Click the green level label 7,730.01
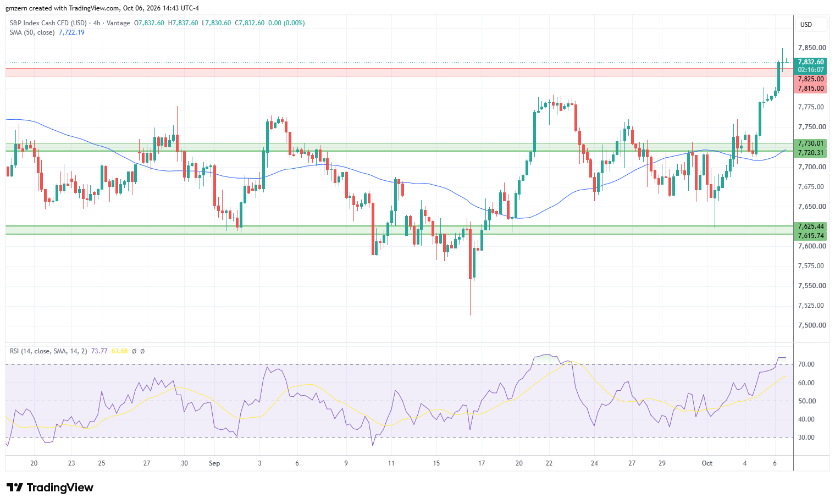Screen dimensions: 835x504 811,143
